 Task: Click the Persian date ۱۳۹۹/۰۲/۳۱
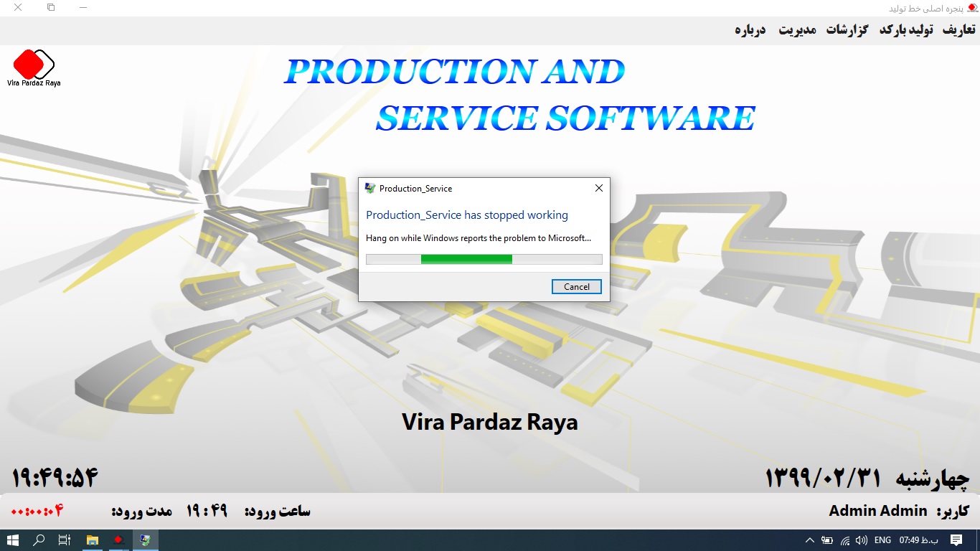pyautogui.click(x=824, y=478)
